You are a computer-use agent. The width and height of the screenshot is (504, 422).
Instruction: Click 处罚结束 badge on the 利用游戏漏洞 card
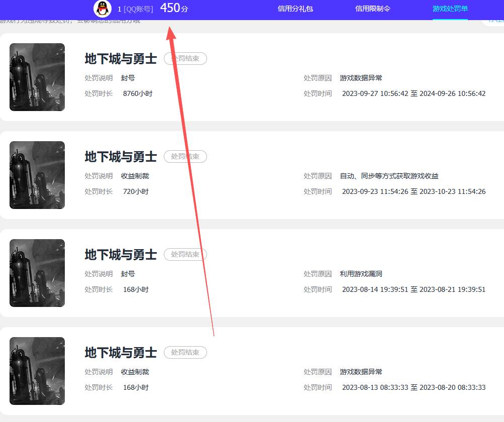tap(185, 255)
